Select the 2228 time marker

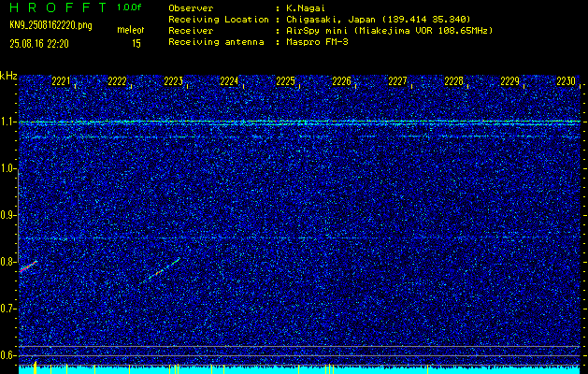coord(453,81)
